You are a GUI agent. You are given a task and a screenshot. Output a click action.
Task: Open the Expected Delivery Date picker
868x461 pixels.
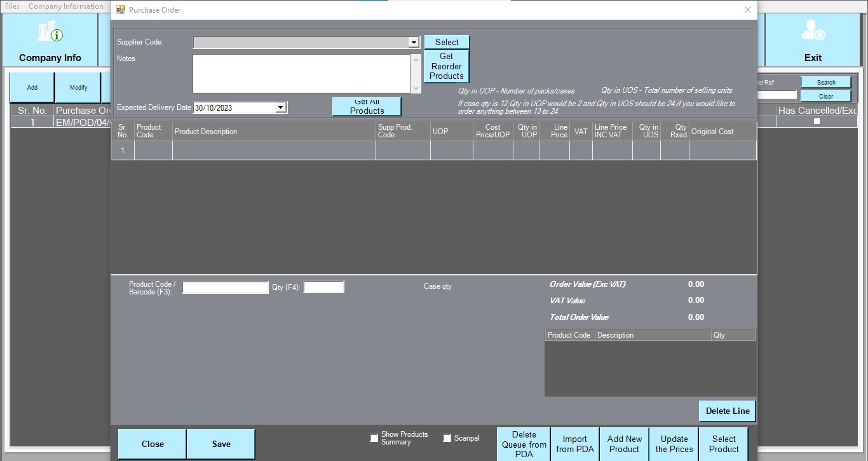coord(280,108)
